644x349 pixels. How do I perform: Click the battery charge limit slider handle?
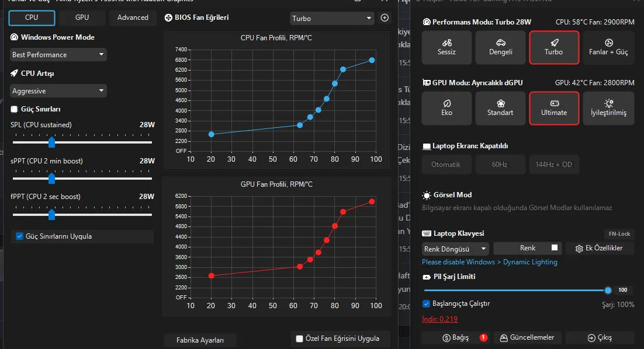(608, 291)
